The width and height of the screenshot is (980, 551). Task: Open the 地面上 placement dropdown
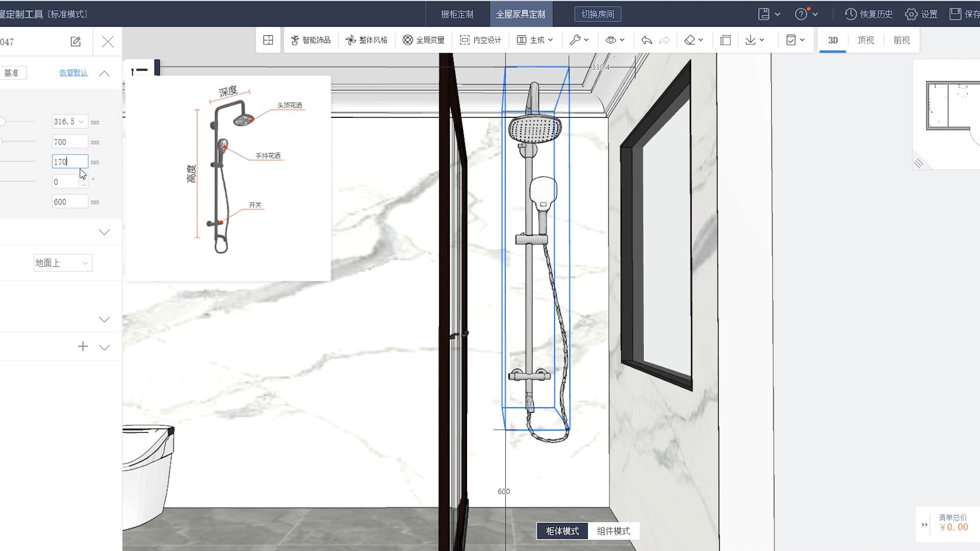(x=63, y=263)
